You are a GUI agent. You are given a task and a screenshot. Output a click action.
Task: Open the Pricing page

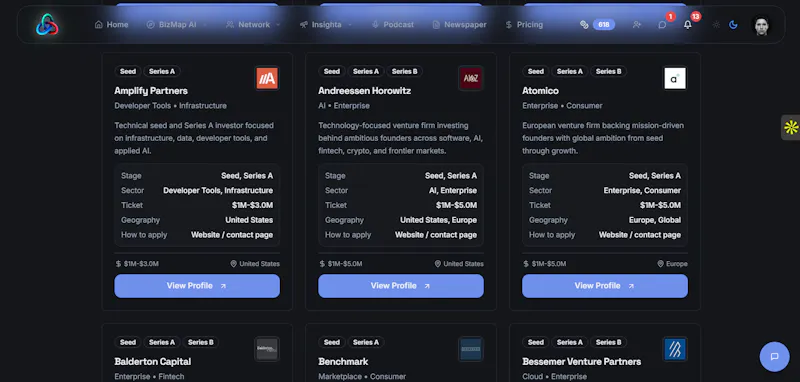524,24
